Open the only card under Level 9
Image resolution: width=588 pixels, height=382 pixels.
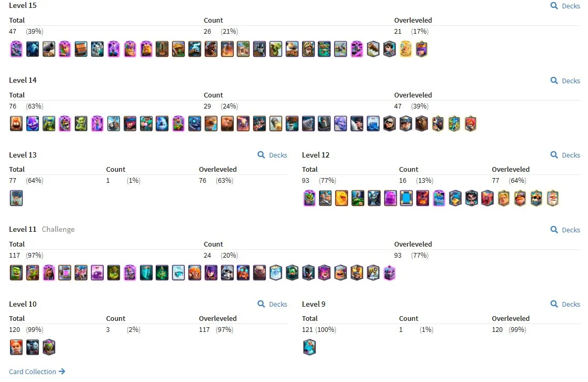pyautogui.click(x=309, y=347)
